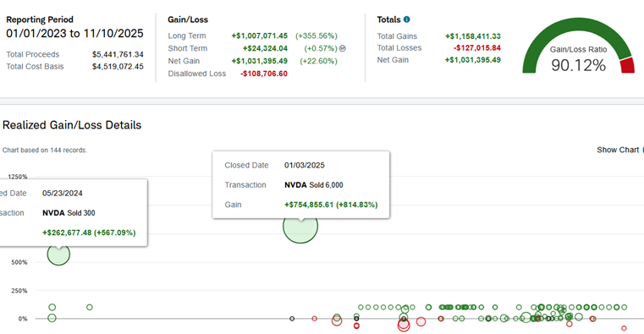Click the Total Gains +$1,158,411.33 value
The width and height of the screenshot is (644, 334).
[473, 36]
